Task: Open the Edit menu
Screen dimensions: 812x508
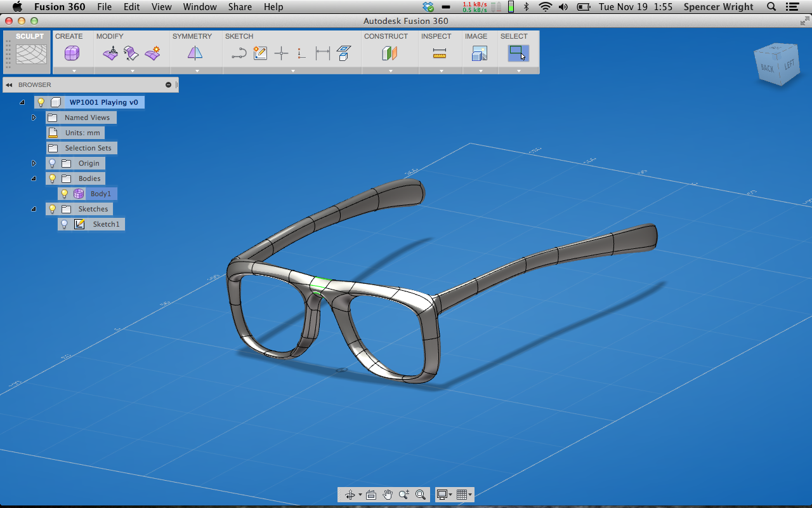Action: pos(132,7)
